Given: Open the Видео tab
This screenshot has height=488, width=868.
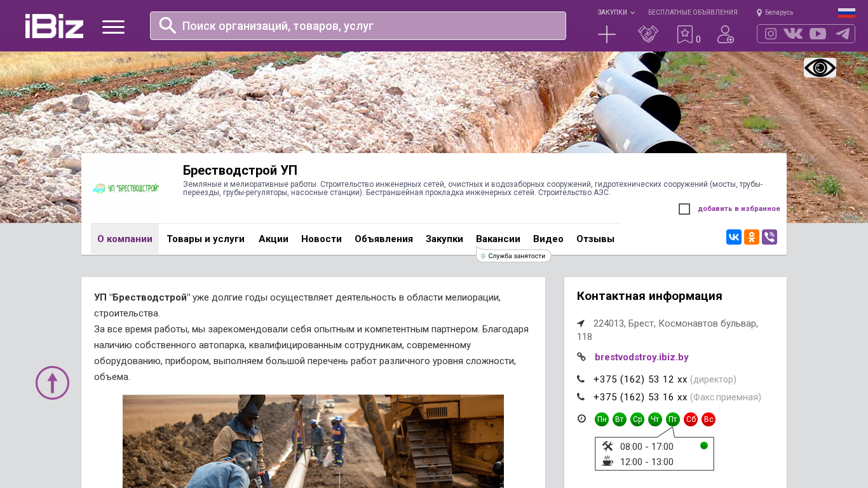Looking at the screenshot, I should click(x=548, y=239).
